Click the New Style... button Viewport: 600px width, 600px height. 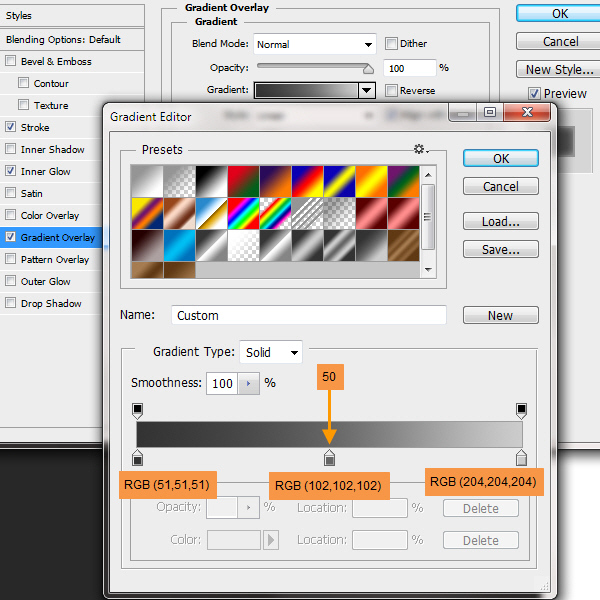click(559, 69)
